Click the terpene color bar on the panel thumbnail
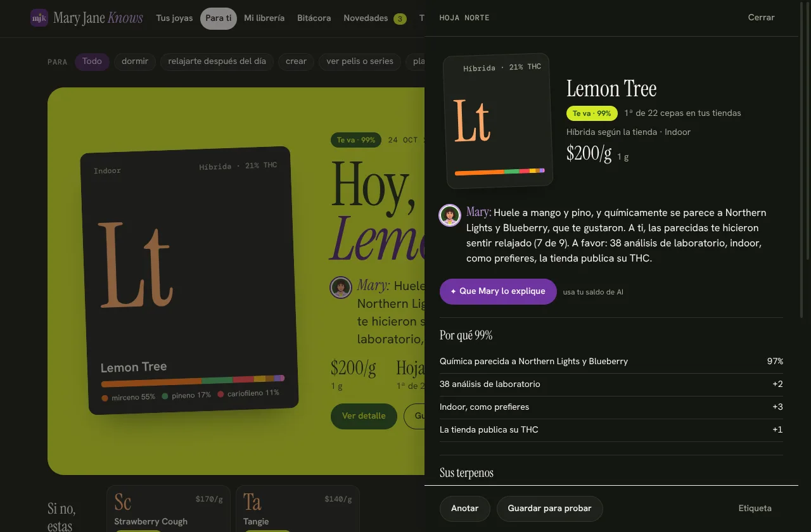 [x=500, y=171]
